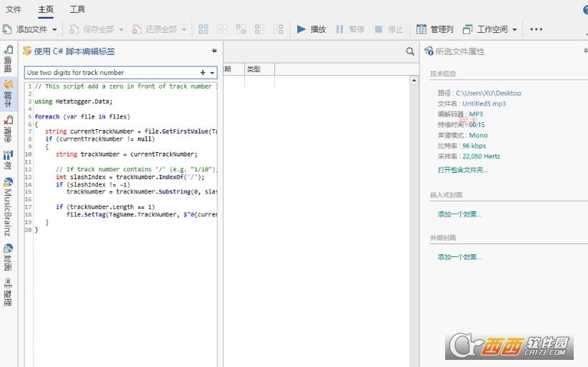Switch to the 主页 ribbon tab

(46, 9)
